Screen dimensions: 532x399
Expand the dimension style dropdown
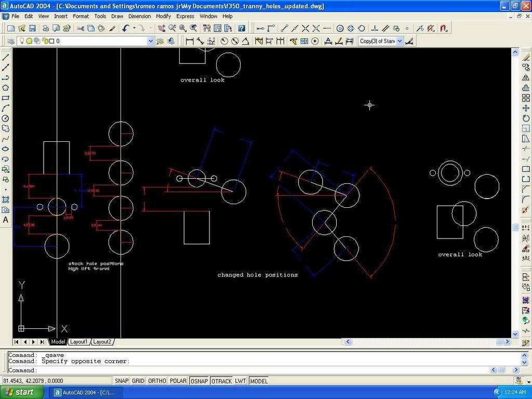point(400,41)
